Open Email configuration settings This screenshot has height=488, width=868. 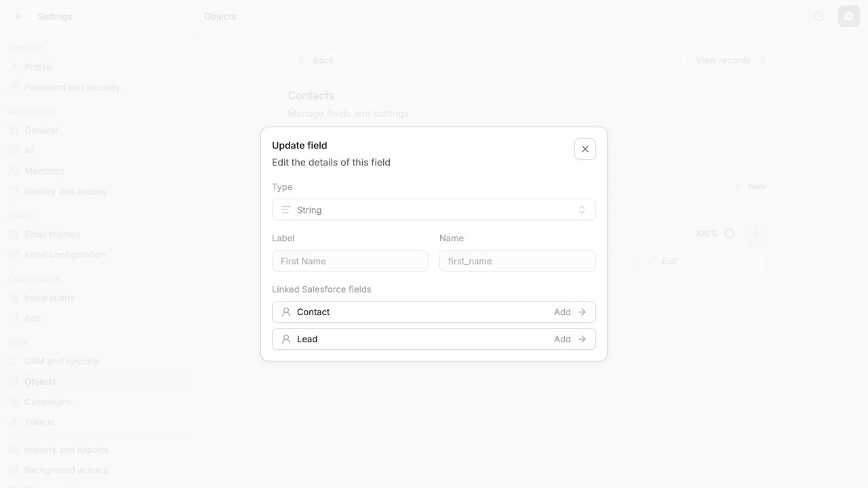point(98,255)
